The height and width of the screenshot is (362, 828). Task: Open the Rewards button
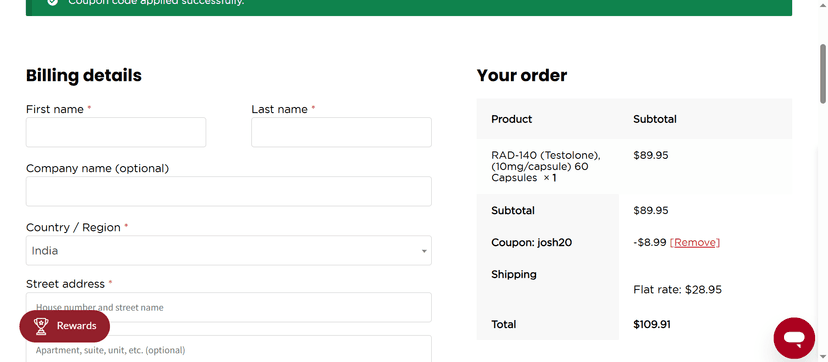64,326
